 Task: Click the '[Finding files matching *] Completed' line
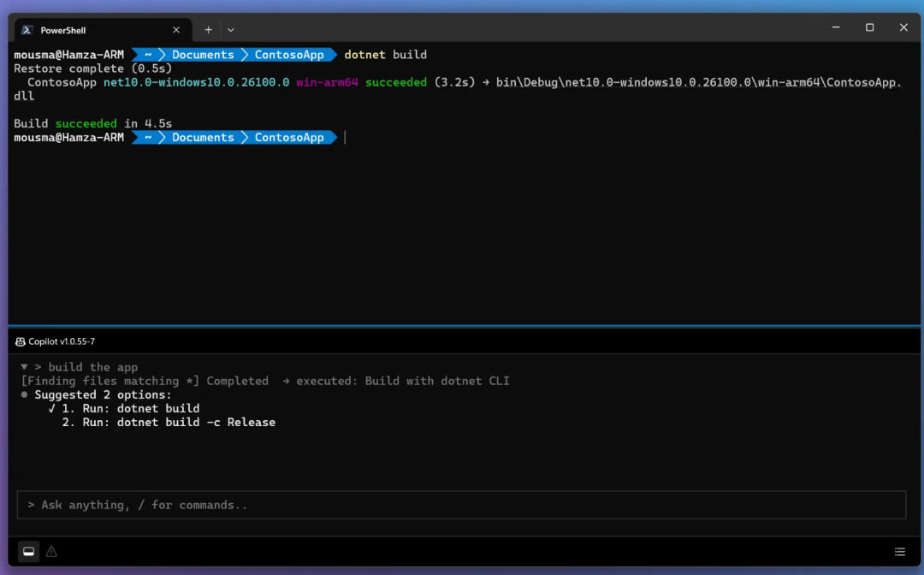145,381
